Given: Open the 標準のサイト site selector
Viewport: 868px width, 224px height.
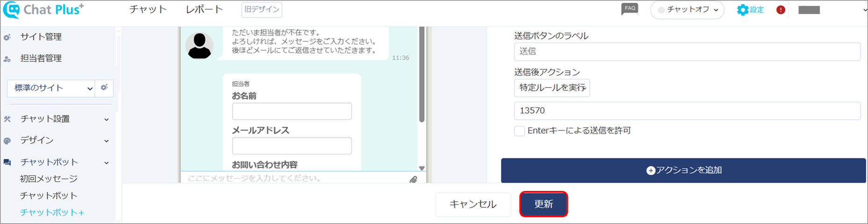Looking at the screenshot, I should (x=51, y=88).
